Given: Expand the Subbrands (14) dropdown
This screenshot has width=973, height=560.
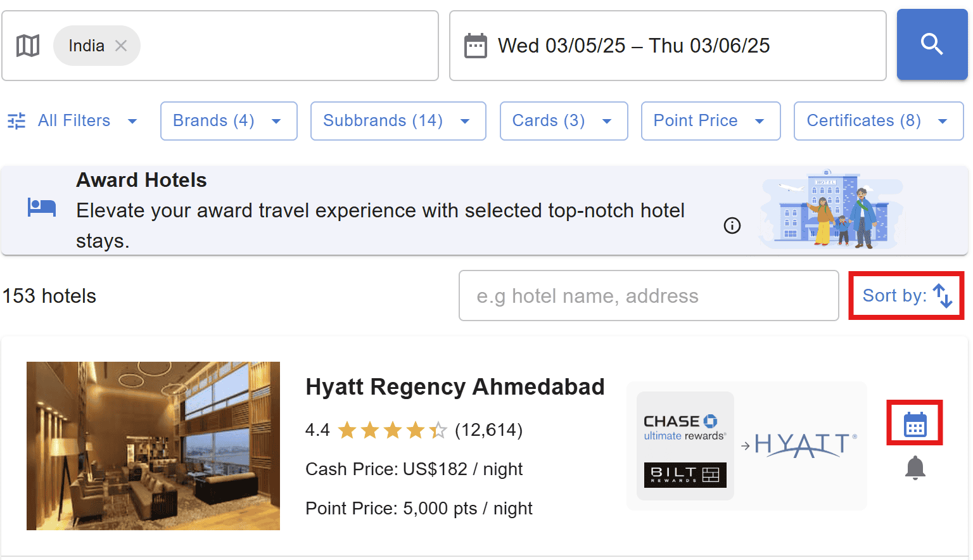Looking at the screenshot, I should pos(398,120).
